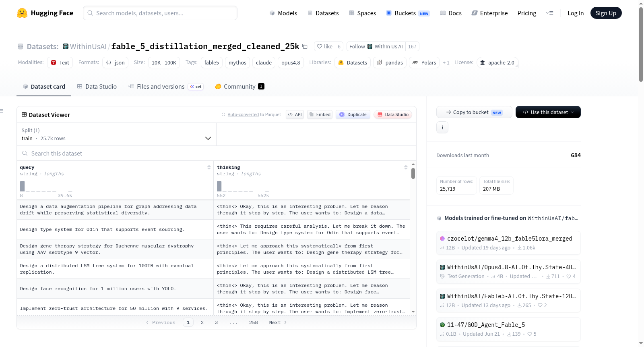Screen dimensions: 644x347
Task: Click the Embed button
Action: tap(320, 114)
